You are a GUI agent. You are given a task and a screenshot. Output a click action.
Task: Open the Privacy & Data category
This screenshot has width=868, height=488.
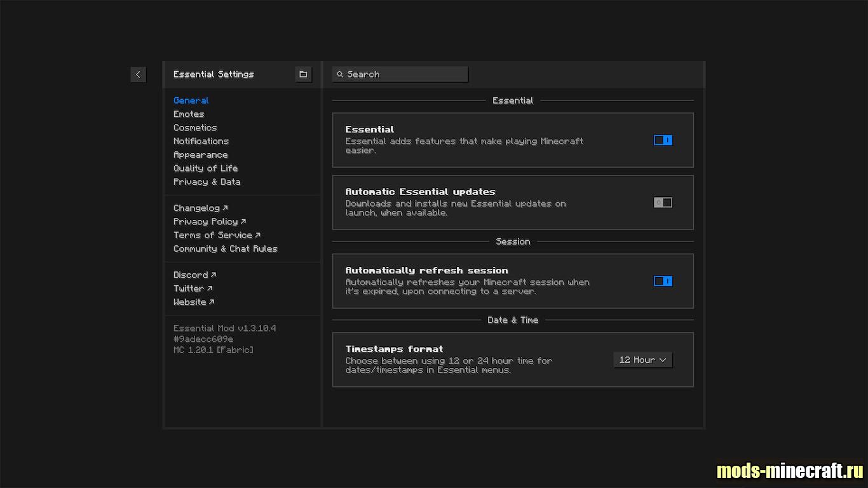[207, 182]
